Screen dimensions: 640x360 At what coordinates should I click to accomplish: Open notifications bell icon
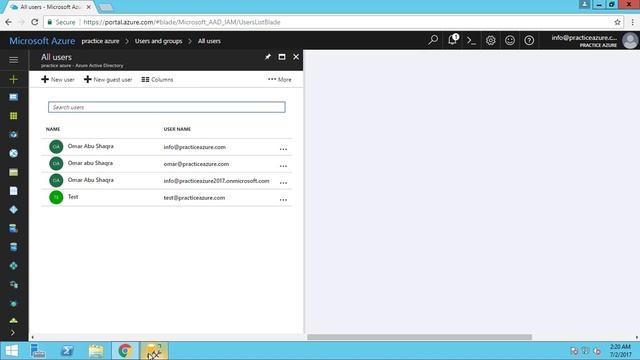click(453, 40)
